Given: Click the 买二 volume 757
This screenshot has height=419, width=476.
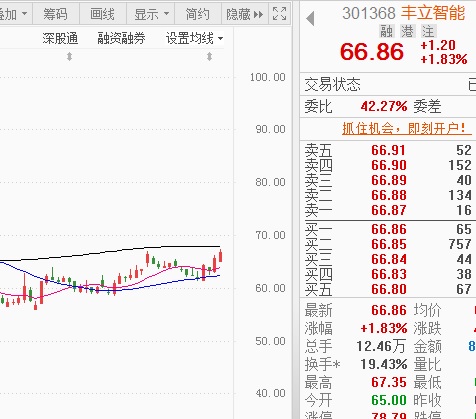Looking at the screenshot, I should pyautogui.click(x=460, y=244).
